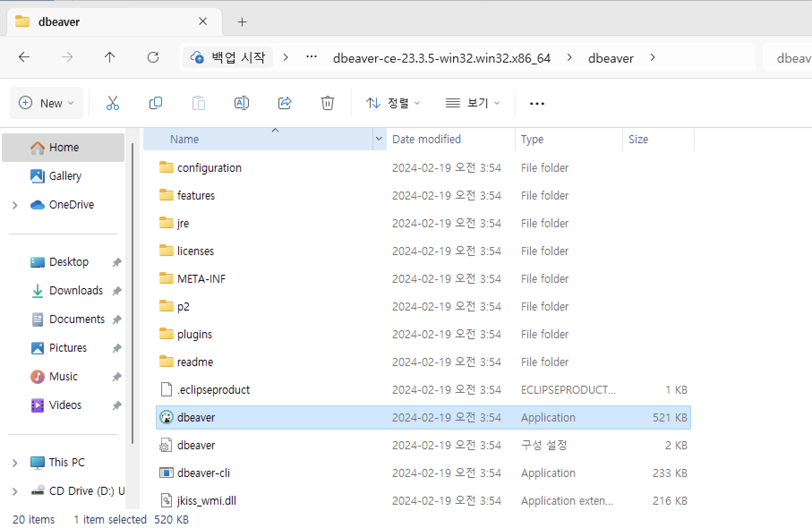Select the configuration folder icon
The width and height of the screenshot is (812, 528).
pyautogui.click(x=166, y=167)
